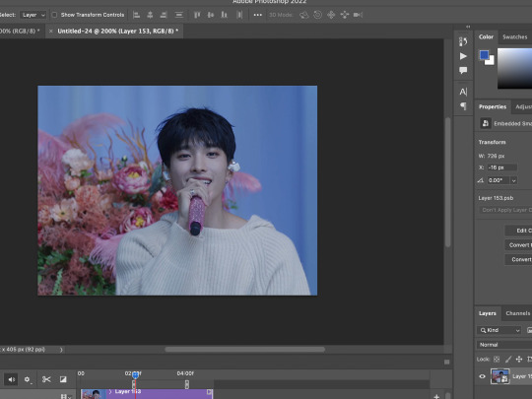Switch to the Adjustments tab
Screen dimensions: 532x399
523,106
